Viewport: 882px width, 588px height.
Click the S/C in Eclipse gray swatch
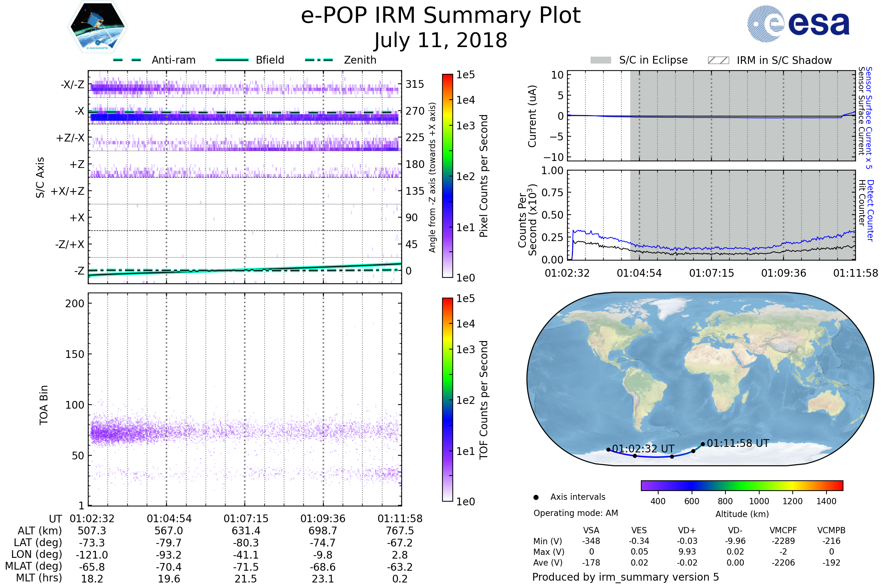tap(600, 60)
